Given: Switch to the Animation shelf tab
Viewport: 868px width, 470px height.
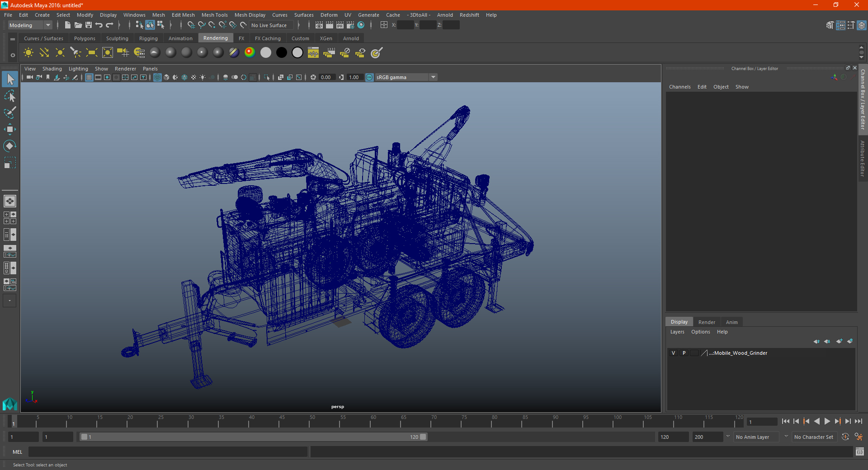Looking at the screenshot, I should (x=180, y=38).
